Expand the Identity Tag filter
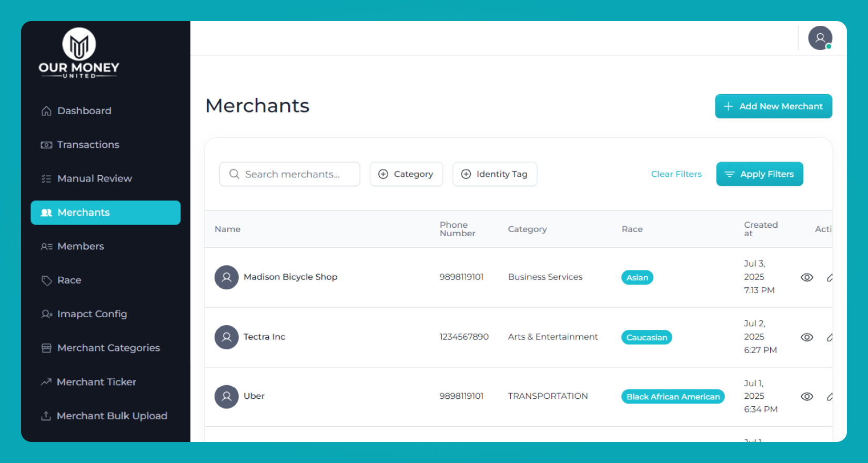868x463 pixels. tap(494, 174)
